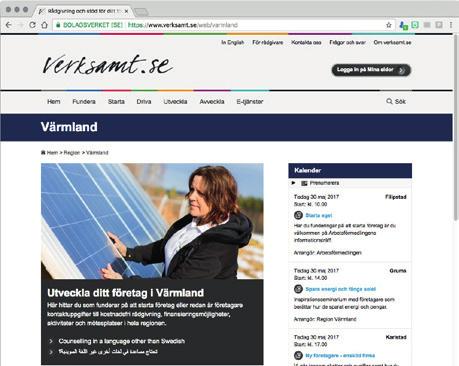Open the Frågor och svar link

[348, 42]
